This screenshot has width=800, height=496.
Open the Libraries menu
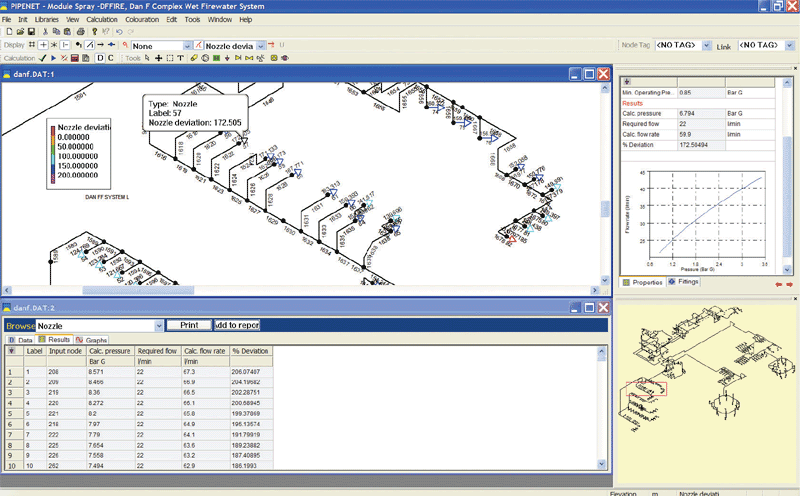tap(46, 19)
